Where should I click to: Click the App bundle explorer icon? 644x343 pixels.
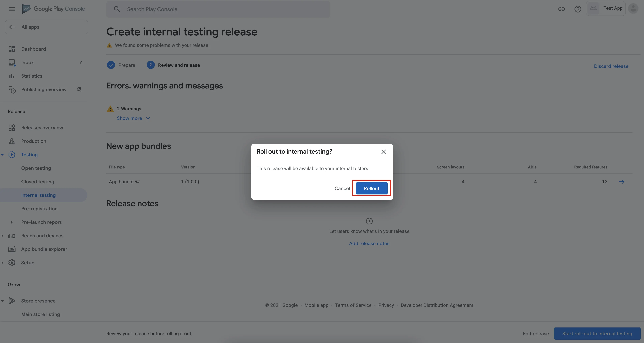click(x=12, y=249)
